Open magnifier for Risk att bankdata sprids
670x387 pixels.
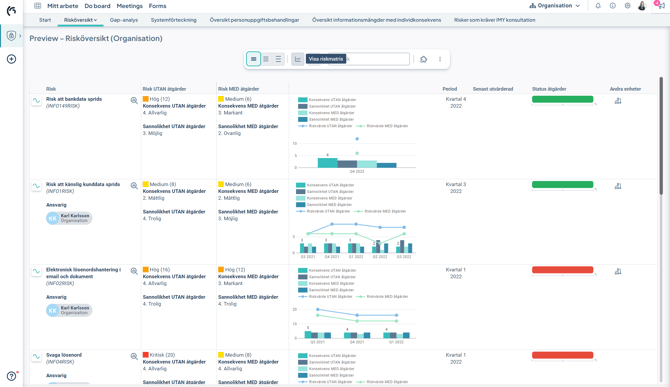tap(134, 101)
